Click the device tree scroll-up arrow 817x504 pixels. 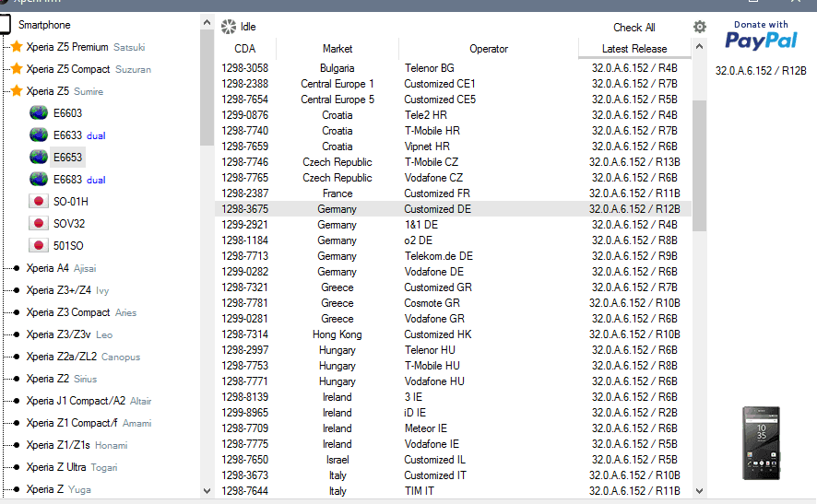point(207,22)
